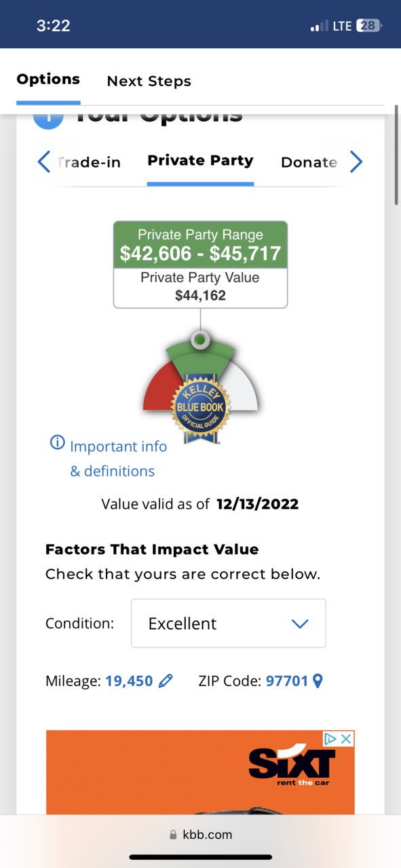Tap the padlock icon beside kbb.com
Viewport: 401px width, 868px height.
coord(173,835)
